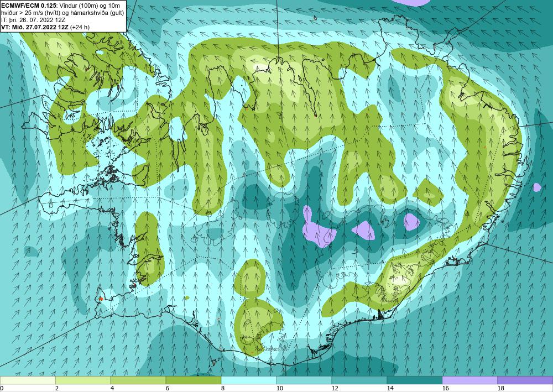Click the scale label '2'
Screen dimensions: 553x392
pyautogui.click(x=57, y=388)
